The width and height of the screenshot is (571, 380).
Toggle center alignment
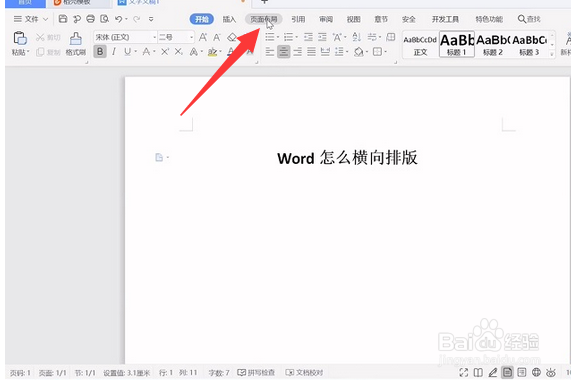[x=284, y=52]
